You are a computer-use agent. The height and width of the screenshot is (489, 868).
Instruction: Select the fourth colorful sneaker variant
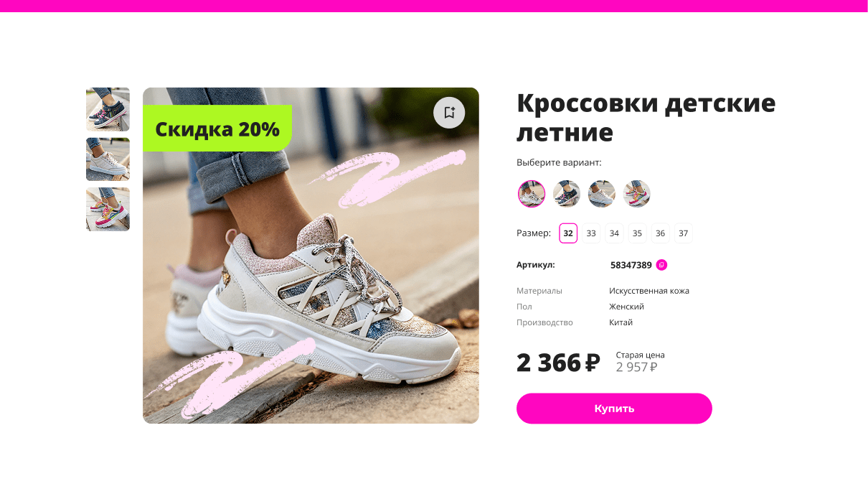tap(637, 194)
